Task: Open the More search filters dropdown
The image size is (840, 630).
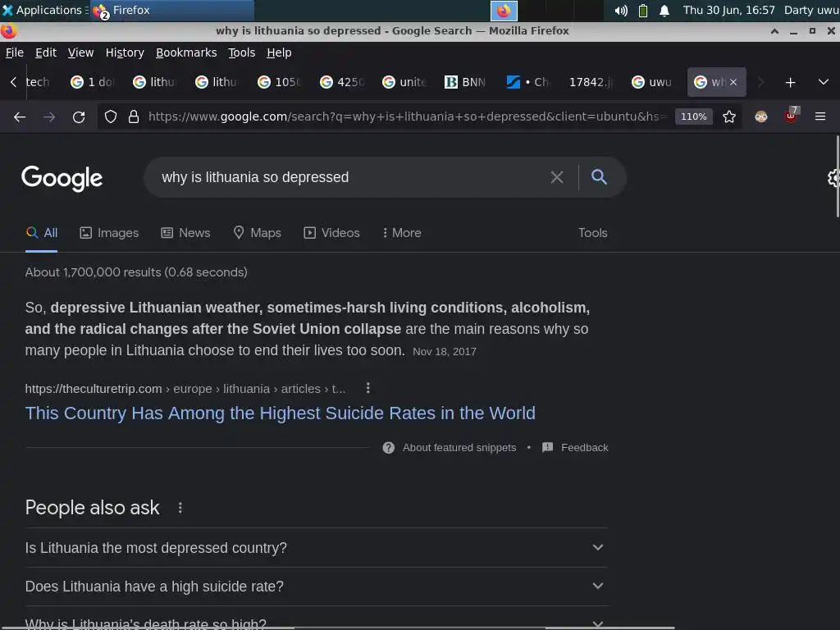Action: [401, 233]
